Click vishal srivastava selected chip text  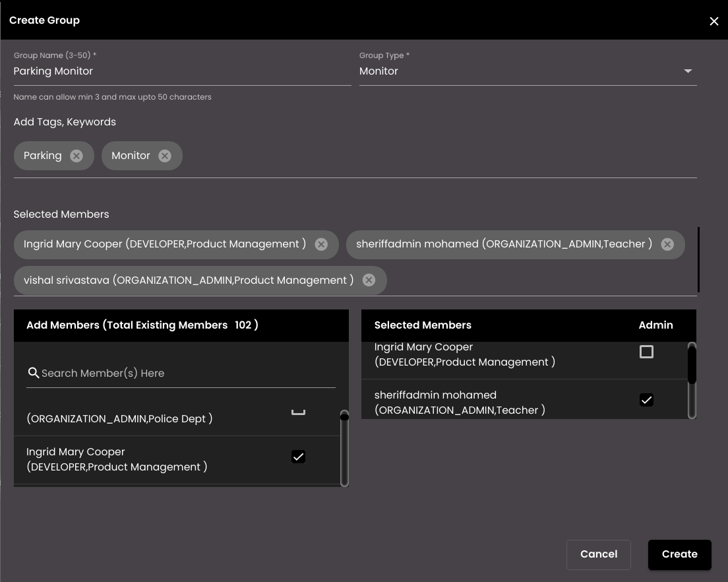click(x=189, y=280)
